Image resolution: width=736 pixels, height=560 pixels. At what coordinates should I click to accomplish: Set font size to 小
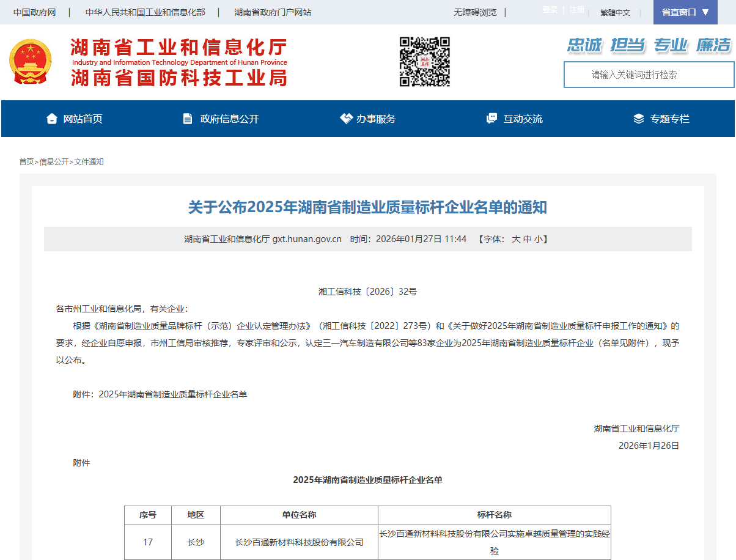[x=538, y=239]
